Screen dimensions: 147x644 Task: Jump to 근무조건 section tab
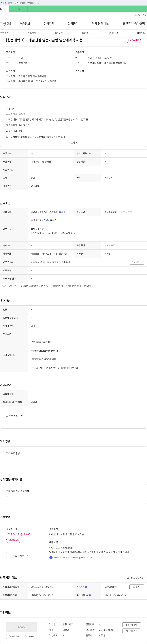tap(32, 33)
